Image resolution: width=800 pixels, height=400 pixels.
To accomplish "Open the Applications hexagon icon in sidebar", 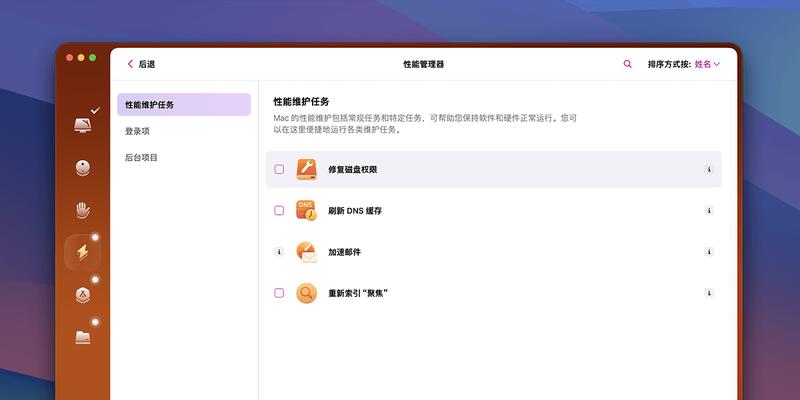I will coord(83,295).
